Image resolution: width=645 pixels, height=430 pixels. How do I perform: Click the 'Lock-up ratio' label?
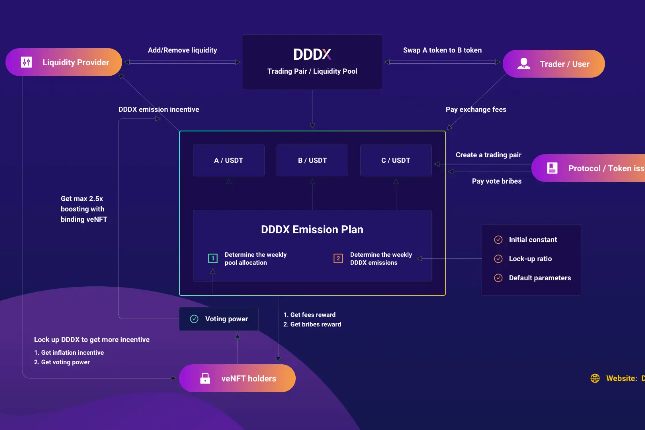[x=530, y=258]
